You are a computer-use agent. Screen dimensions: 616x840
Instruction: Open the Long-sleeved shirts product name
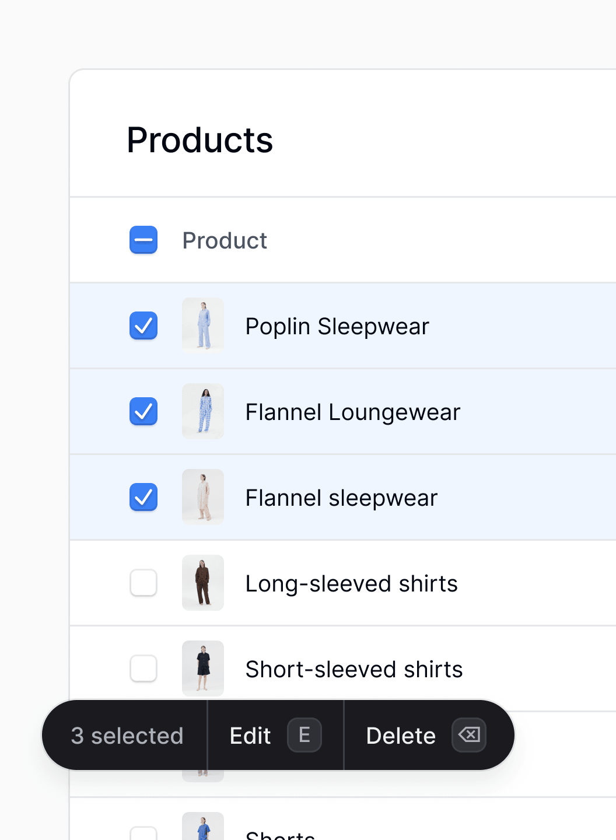(x=352, y=584)
